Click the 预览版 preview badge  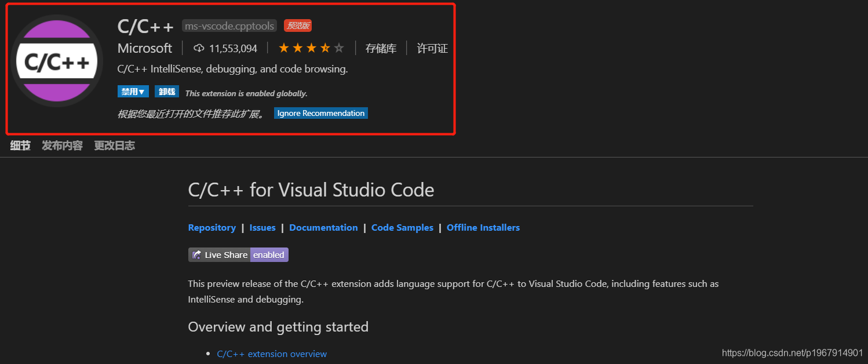coord(298,26)
